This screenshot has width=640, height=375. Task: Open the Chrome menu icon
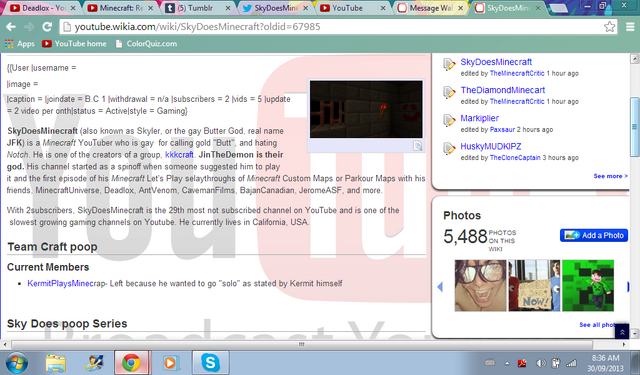point(630,27)
